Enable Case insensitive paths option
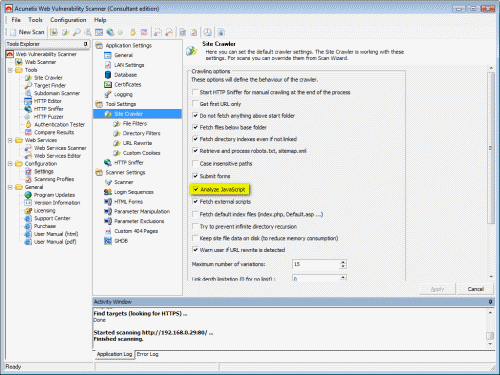Image resolution: width=500 pixels, height=375 pixels. coord(195,163)
